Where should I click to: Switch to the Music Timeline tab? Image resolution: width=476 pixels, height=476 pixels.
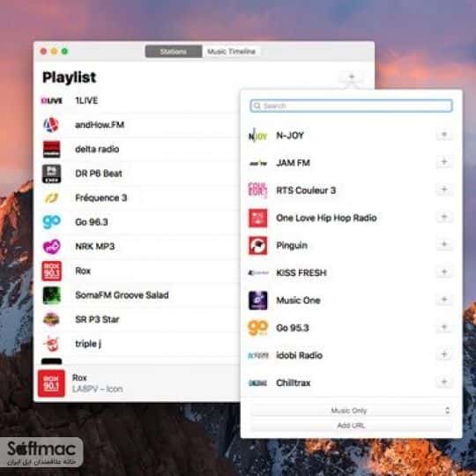[231, 52]
